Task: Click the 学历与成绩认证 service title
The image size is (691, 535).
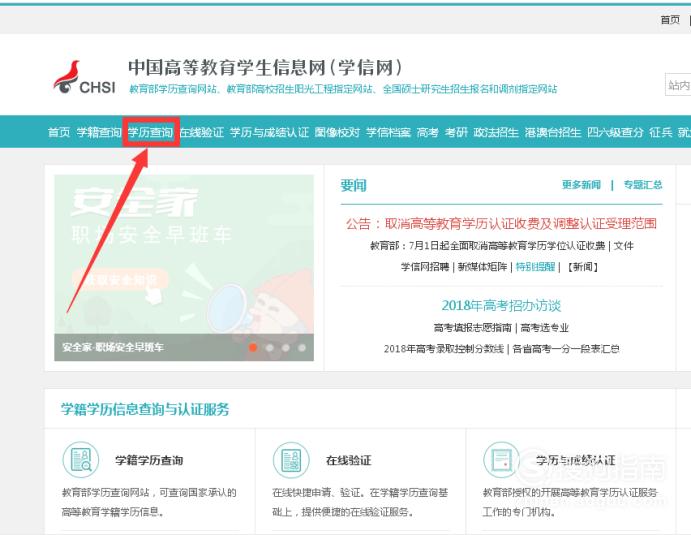Action: pyautogui.click(x=575, y=460)
